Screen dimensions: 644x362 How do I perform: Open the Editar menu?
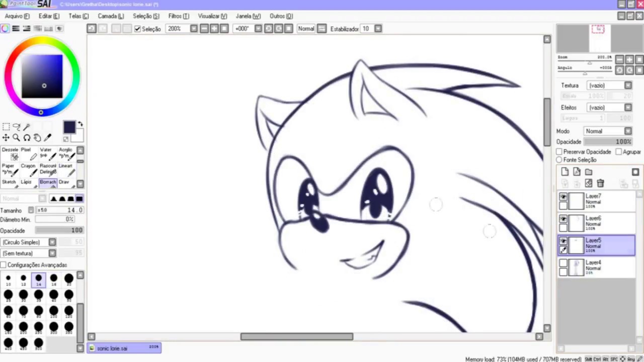coord(49,16)
